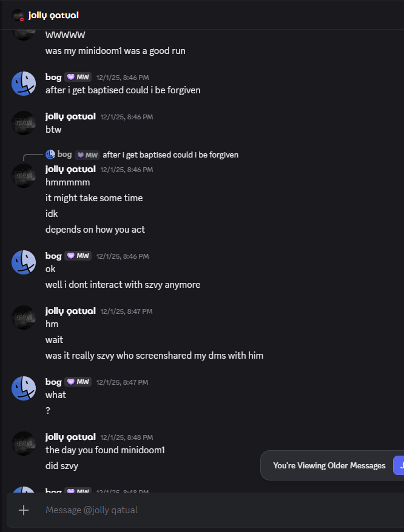Click the "bog" username above the "what" message
Viewport: 404px width, 532px height.
click(x=53, y=382)
